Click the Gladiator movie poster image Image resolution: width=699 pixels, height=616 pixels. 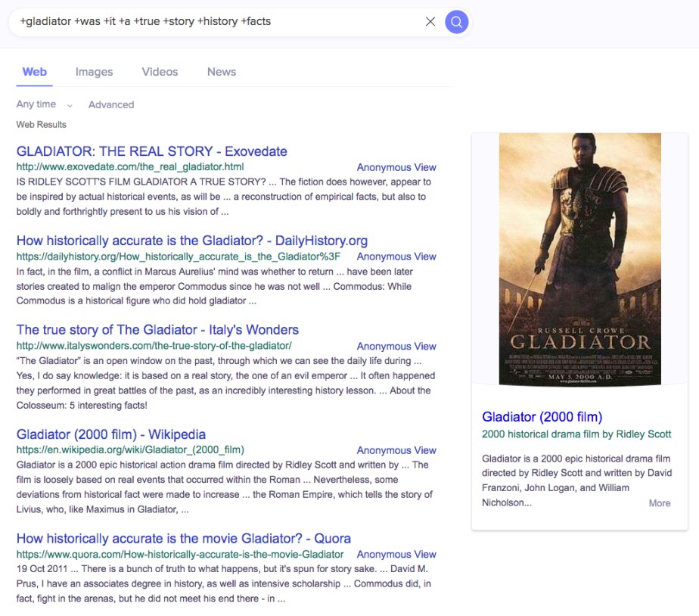pyautogui.click(x=579, y=259)
